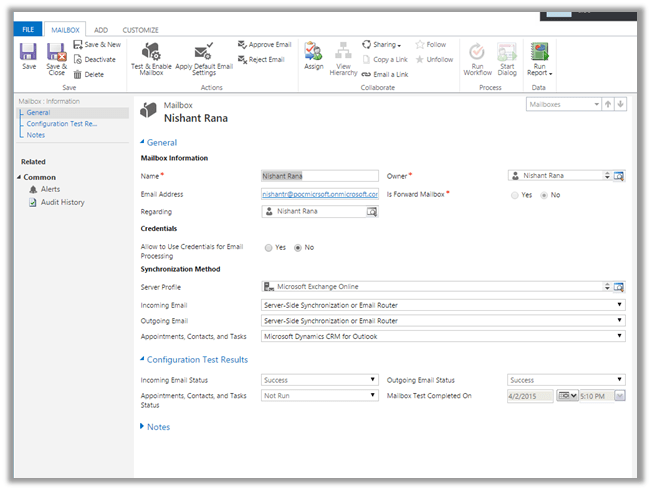
Task: Switch to the CUSTOMIZE ribbon tab
Action: point(141,31)
